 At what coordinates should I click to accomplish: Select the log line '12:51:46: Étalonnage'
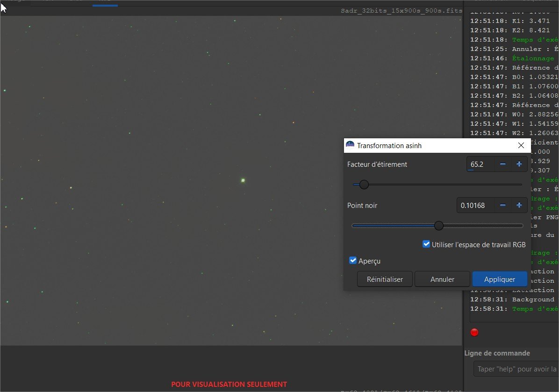click(512, 58)
